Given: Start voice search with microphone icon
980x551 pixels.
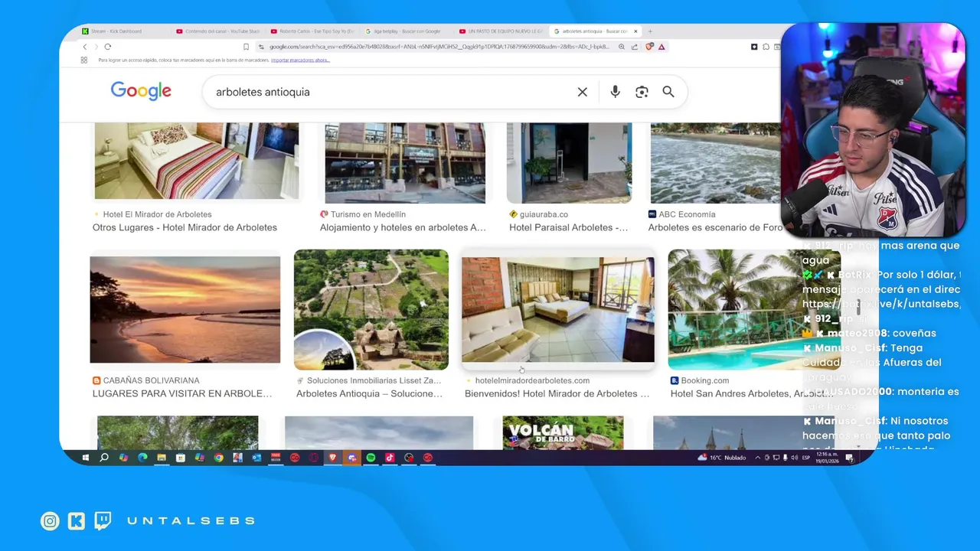Looking at the screenshot, I should point(615,92).
